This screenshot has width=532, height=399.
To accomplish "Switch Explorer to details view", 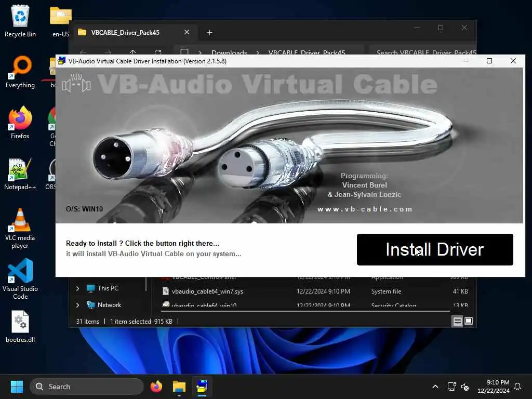I will click(457, 321).
